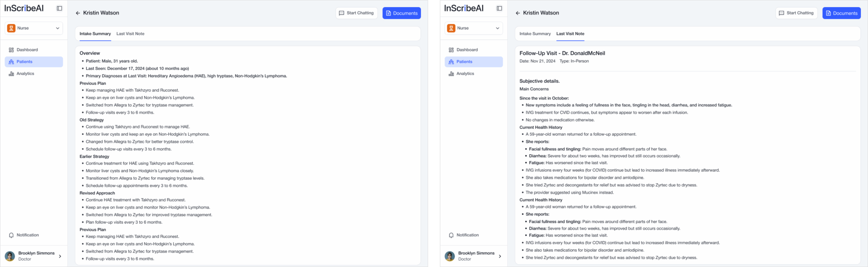Open Documents button in left screen

coord(402,13)
